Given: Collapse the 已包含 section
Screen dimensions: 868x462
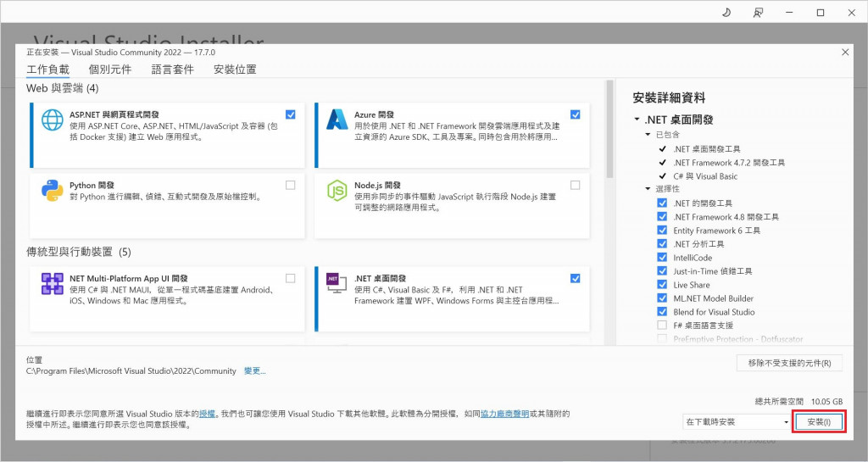Looking at the screenshot, I should click(648, 135).
